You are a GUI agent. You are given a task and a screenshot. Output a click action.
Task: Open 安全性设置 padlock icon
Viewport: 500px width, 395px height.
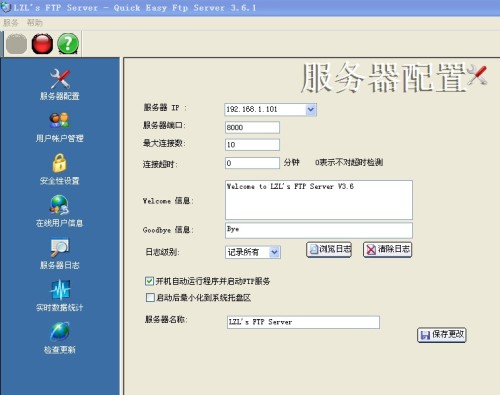pos(60,163)
